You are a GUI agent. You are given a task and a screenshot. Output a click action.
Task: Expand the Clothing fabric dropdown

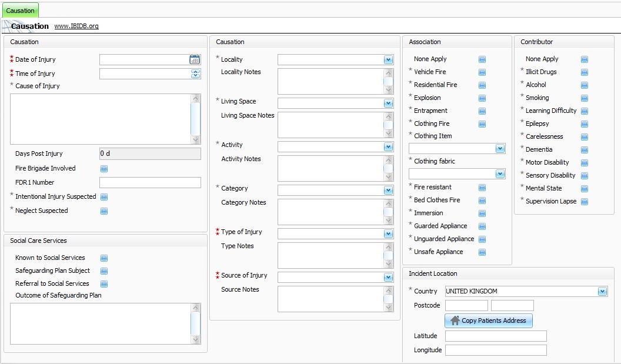(x=500, y=174)
